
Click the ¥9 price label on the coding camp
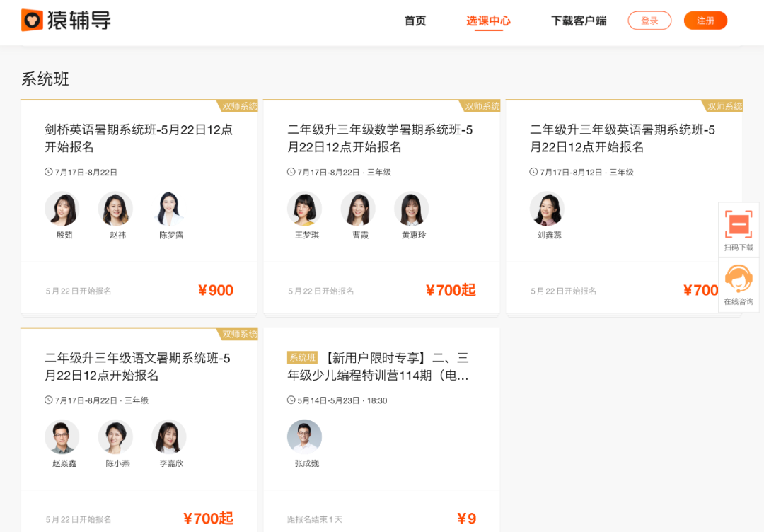coord(466,519)
